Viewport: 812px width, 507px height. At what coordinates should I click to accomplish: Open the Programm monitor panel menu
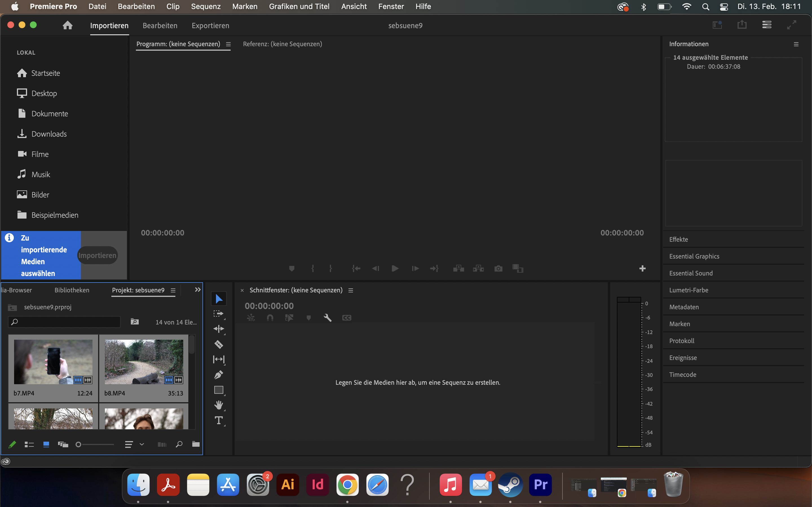[228, 44]
